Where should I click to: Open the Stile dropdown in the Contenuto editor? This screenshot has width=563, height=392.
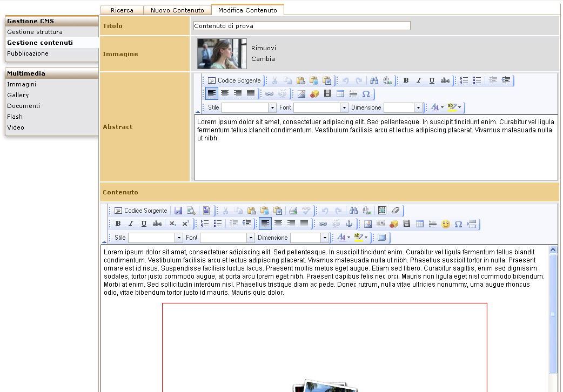(179, 238)
